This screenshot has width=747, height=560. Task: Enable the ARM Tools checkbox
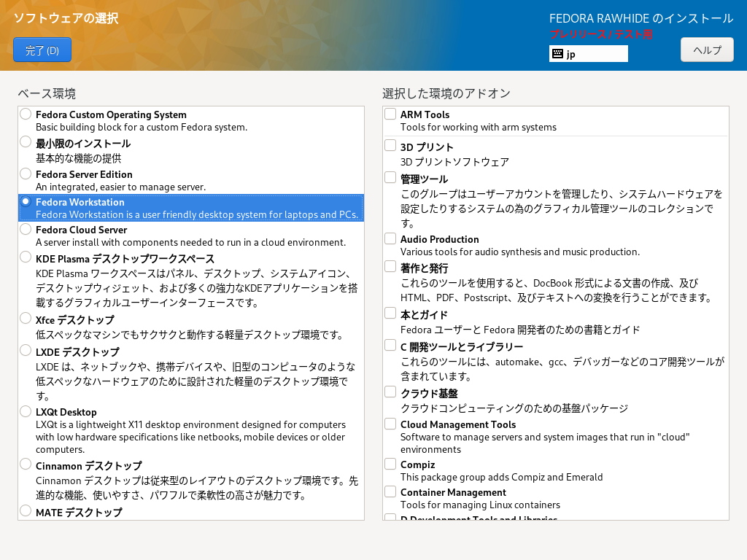pyautogui.click(x=390, y=114)
